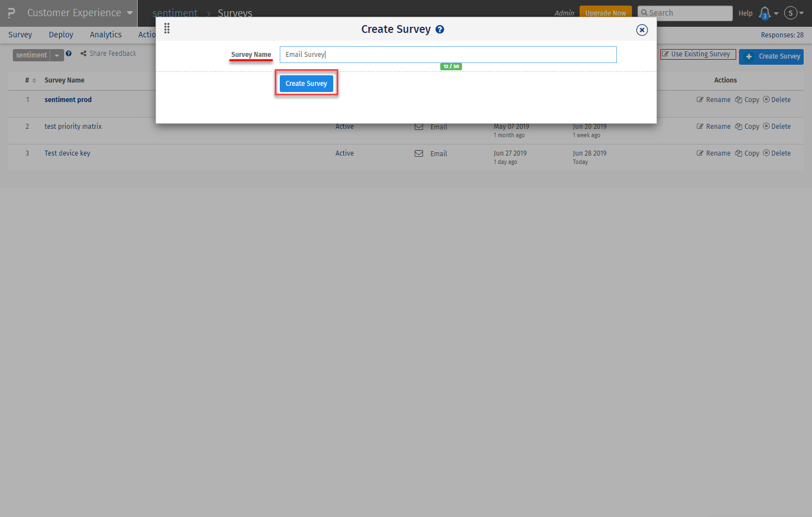Screen dimensions: 812x517
Task: Open the test priority matrix survey
Action: [73, 127]
